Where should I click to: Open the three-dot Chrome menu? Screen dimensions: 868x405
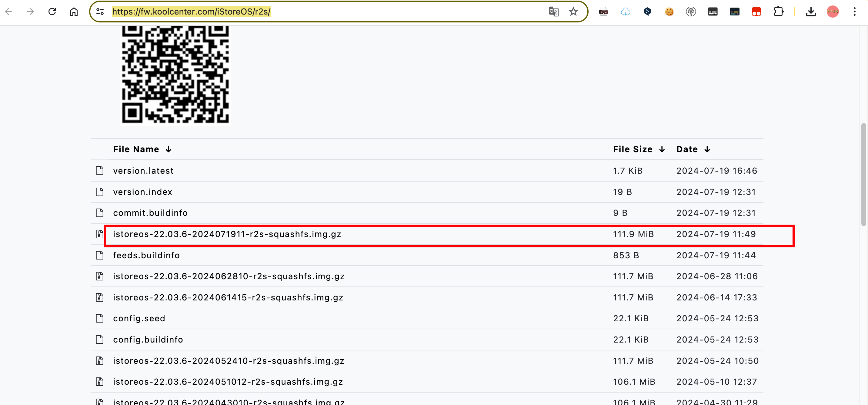[855, 12]
